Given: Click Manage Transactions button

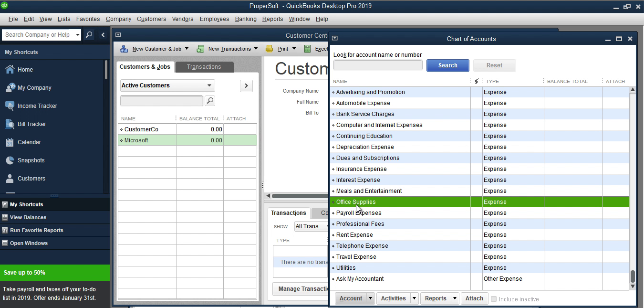Looking at the screenshot, I should [x=301, y=289].
